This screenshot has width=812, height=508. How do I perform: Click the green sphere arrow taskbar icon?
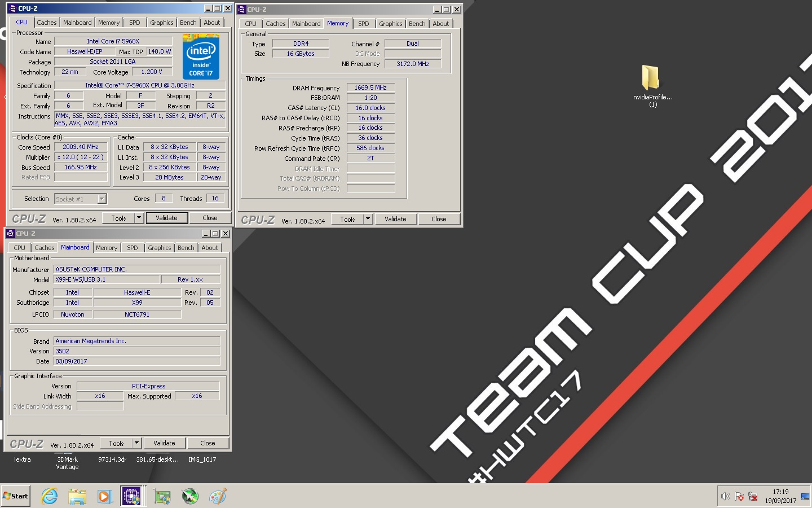pos(190,496)
